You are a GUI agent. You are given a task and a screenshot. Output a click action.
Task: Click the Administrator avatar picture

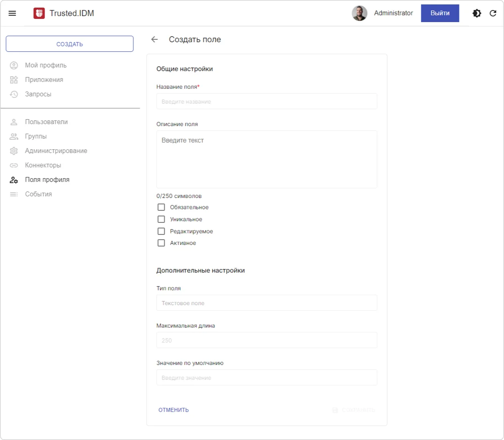coord(359,13)
